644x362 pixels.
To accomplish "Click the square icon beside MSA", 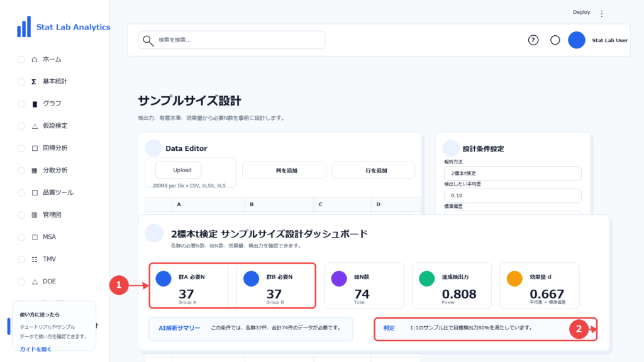I will coord(35,237).
